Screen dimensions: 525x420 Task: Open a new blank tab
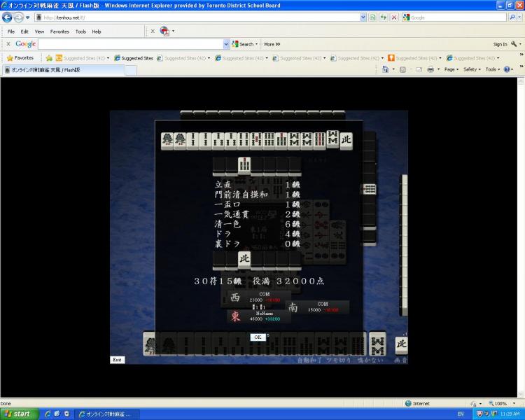click(131, 70)
